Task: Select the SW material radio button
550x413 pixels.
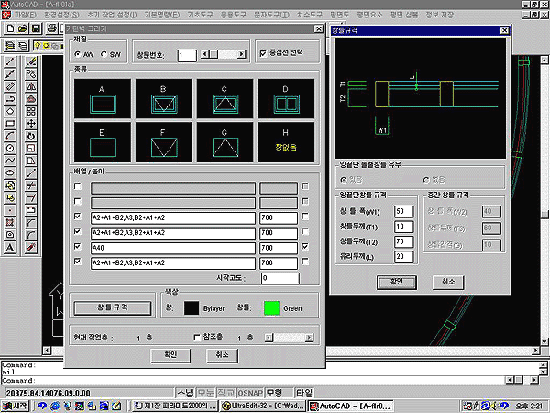Action: [x=104, y=54]
